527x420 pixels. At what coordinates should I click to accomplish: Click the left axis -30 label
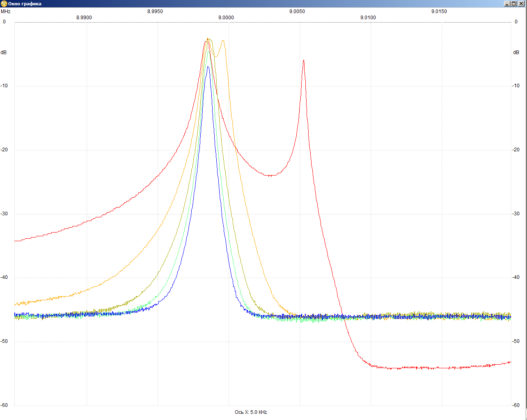tap(4, 214)
